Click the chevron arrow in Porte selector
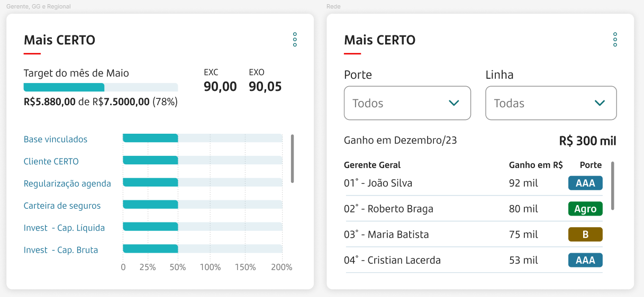644x297 pixels. point(453,103)
